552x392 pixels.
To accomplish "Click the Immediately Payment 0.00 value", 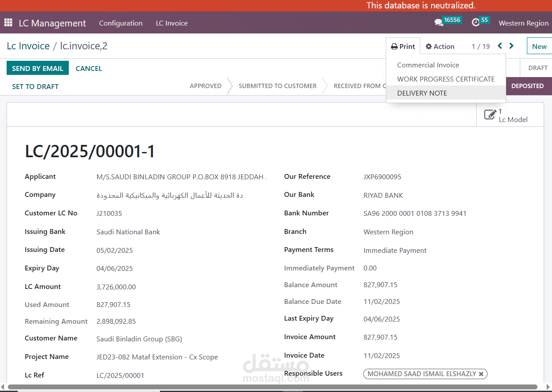I will click(x=370, y=268).
